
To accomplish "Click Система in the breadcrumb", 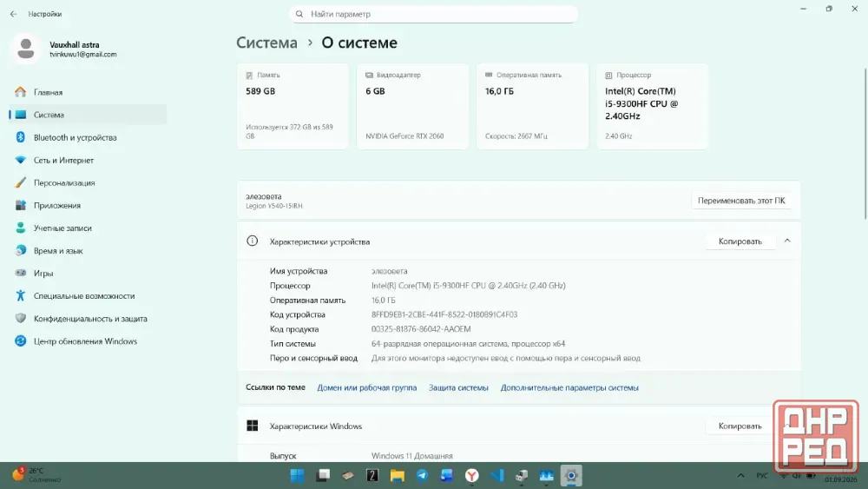I will 266,43.
